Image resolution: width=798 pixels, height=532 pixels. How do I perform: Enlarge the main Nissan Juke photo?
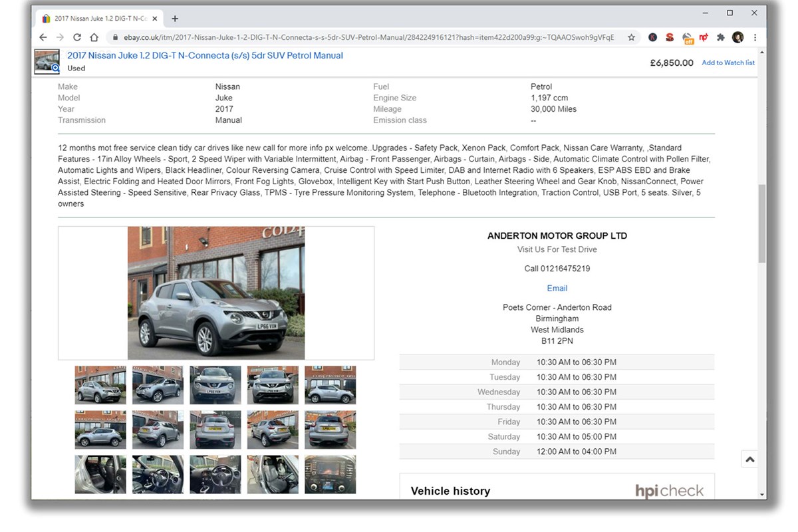(x=216, y=293)
